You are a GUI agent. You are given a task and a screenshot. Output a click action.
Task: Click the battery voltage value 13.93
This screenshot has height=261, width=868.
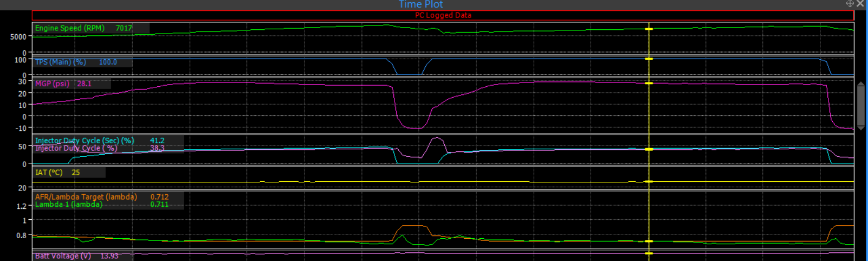coord(109,256)
